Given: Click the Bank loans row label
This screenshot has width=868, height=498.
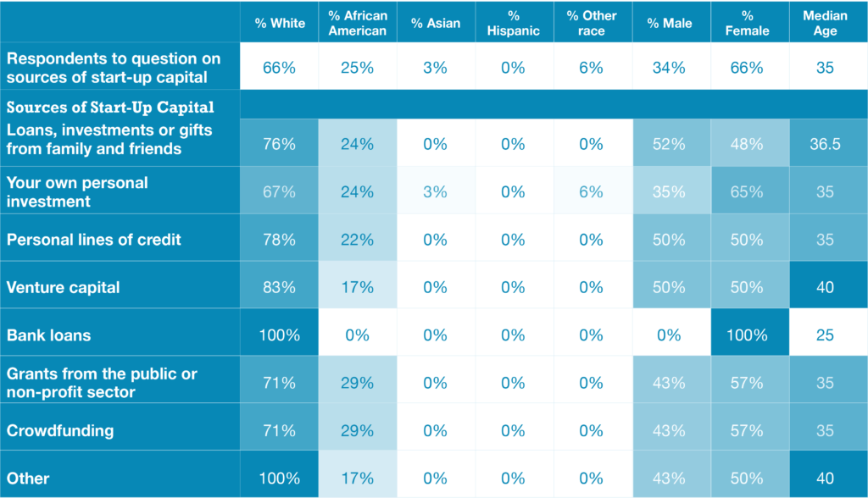Looking at the screenshot, I should (x=49, y=335).
